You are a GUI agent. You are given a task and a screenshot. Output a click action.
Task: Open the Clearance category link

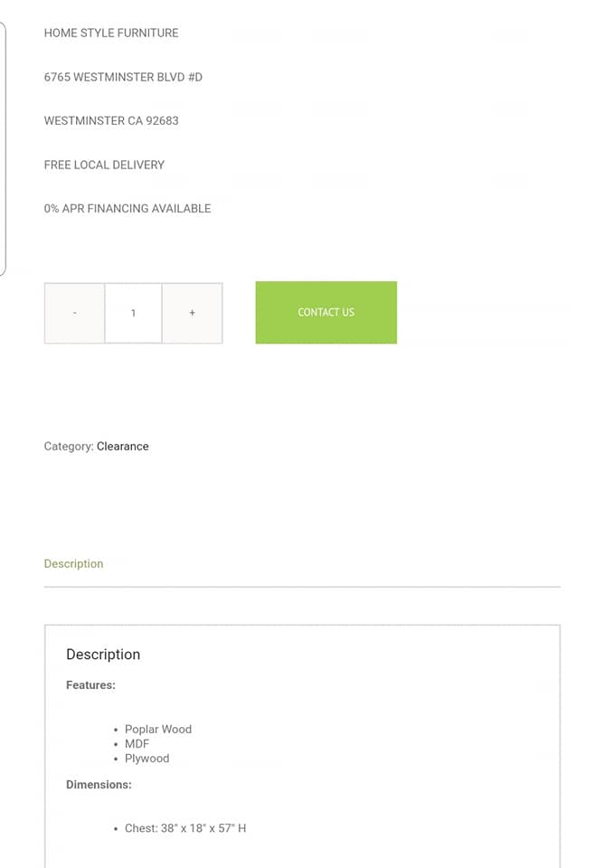(123, 446)
